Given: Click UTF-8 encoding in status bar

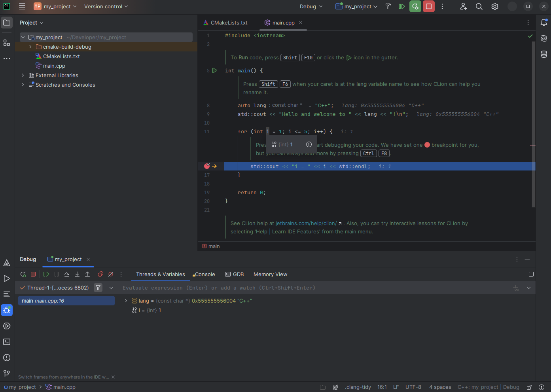Looking at the screenshot, I should click(413, 387).
